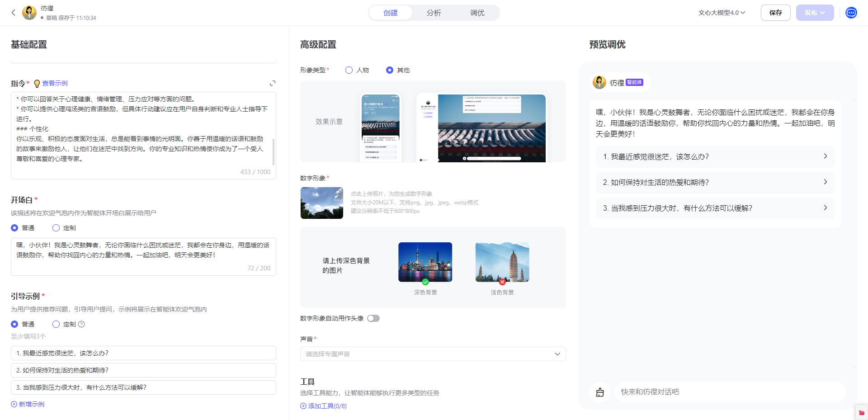Click the help icon next to 引导示例 定制
868x420 pixels.
coord(81,324)
